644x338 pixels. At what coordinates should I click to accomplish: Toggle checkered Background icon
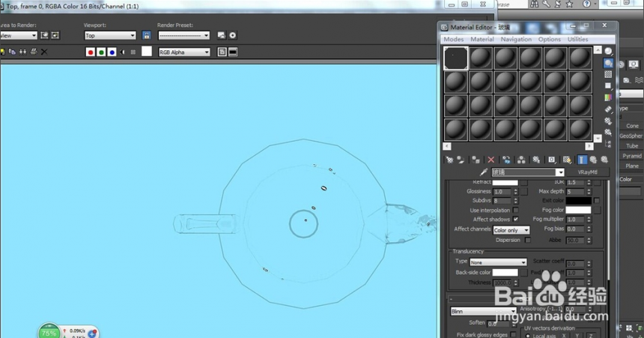point(608,74)
